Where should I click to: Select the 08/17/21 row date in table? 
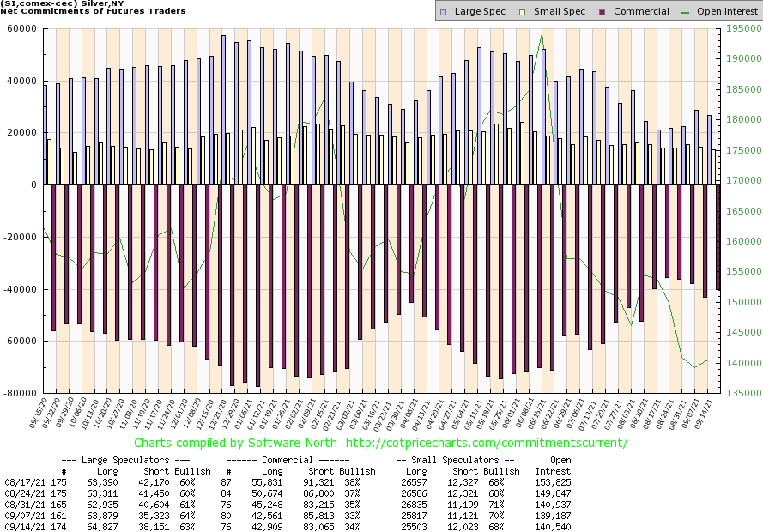click(21, 483)
